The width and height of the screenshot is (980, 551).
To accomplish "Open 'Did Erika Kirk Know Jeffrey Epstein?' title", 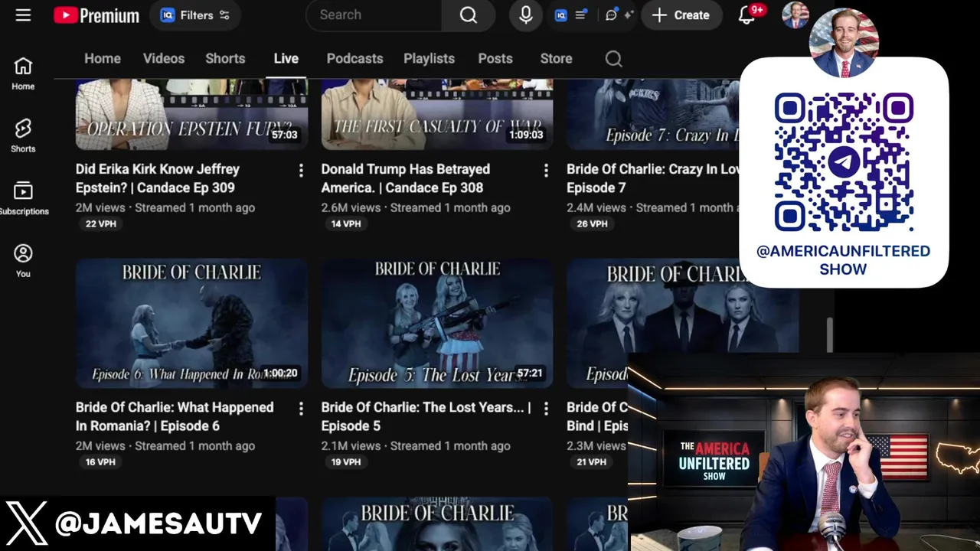I will [x=158, y=178].
